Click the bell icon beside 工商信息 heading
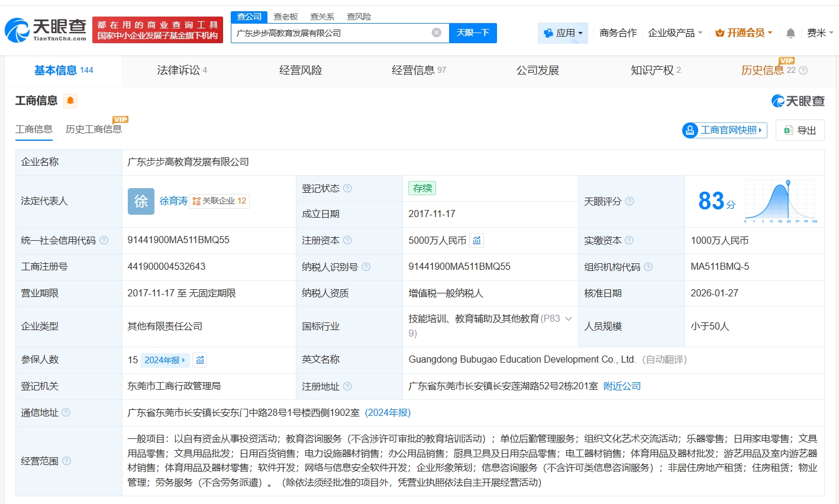 click(x=70, y=101)
